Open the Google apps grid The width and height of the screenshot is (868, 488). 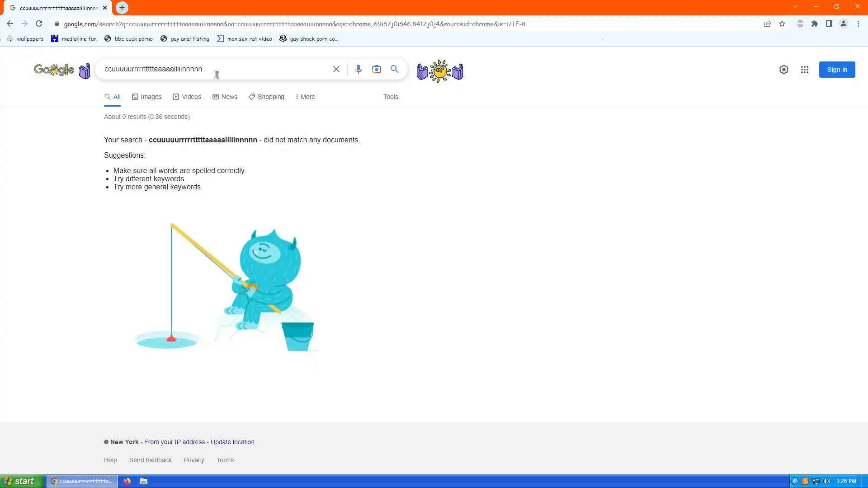click(804, 70)
